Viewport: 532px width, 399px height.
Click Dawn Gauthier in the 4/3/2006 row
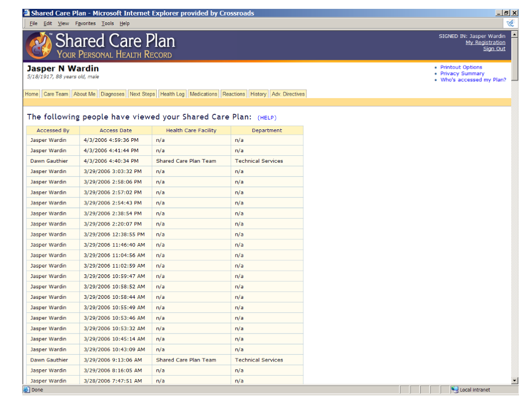click(x=49, y=161)
